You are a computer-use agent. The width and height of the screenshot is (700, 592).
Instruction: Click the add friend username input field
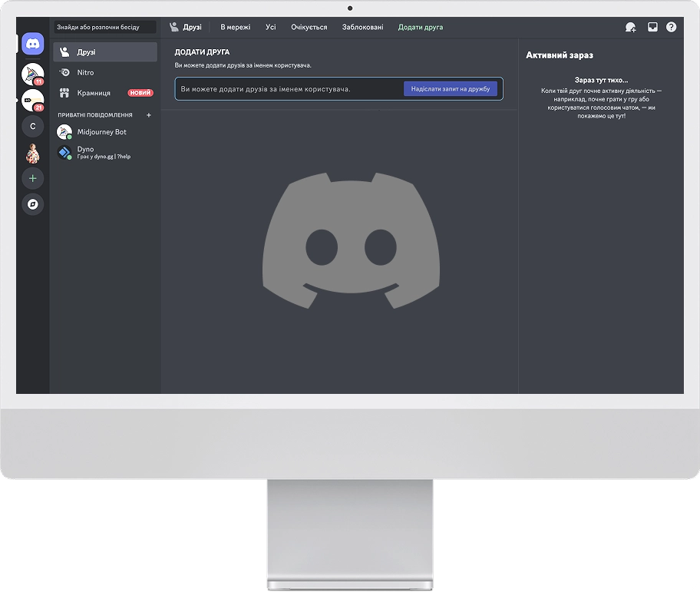(289, 89)
